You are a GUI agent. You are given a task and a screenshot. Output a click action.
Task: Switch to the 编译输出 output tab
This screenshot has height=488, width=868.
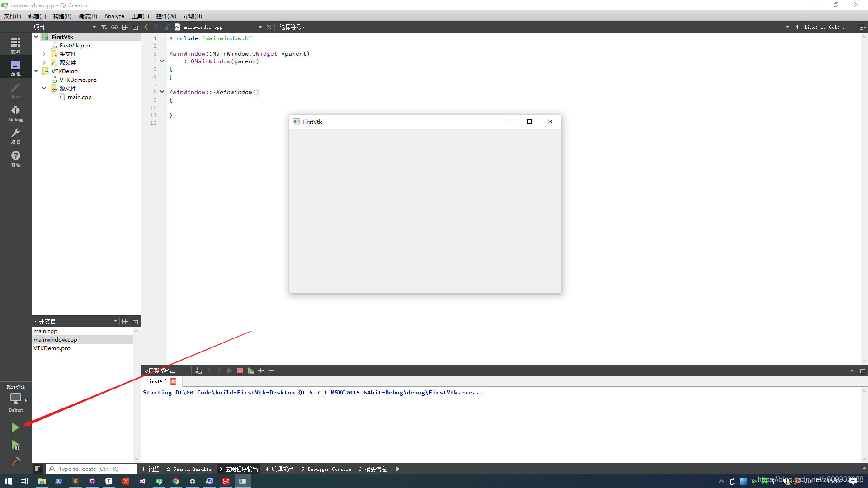click(x=280, y=469)
